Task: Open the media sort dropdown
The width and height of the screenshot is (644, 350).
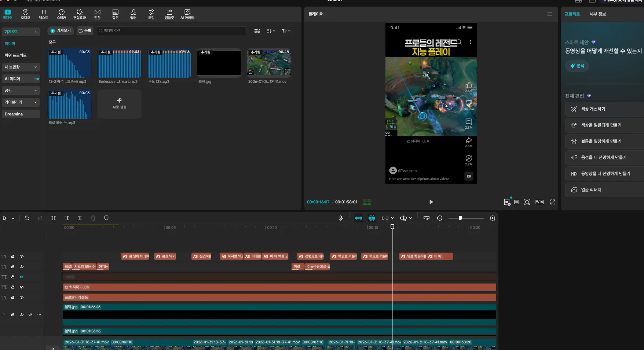Action: pyautogui.click(x=271, y=31)
